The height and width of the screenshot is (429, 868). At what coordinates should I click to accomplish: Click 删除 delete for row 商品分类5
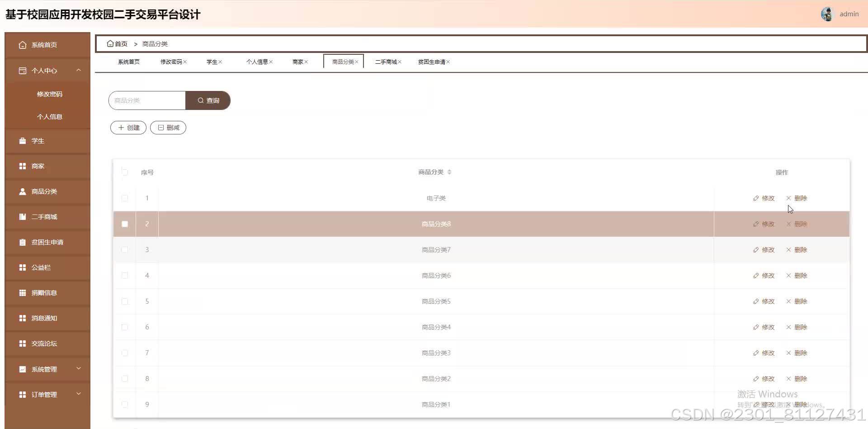pyautogui.click(x=797, y=301)
